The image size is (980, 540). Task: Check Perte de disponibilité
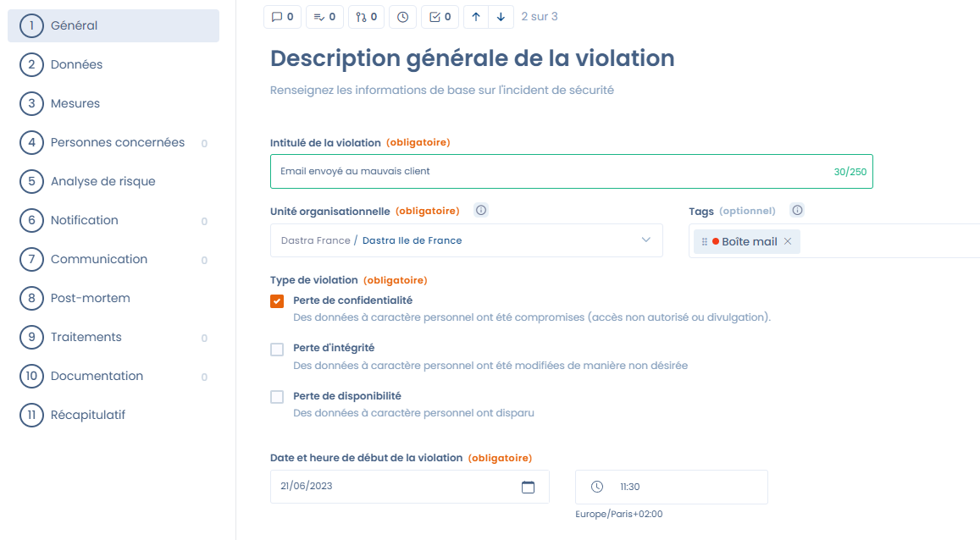pos(277,396)
